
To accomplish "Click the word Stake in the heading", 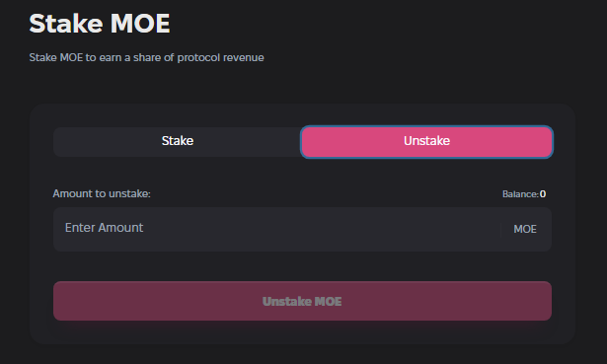I will 66,24.
